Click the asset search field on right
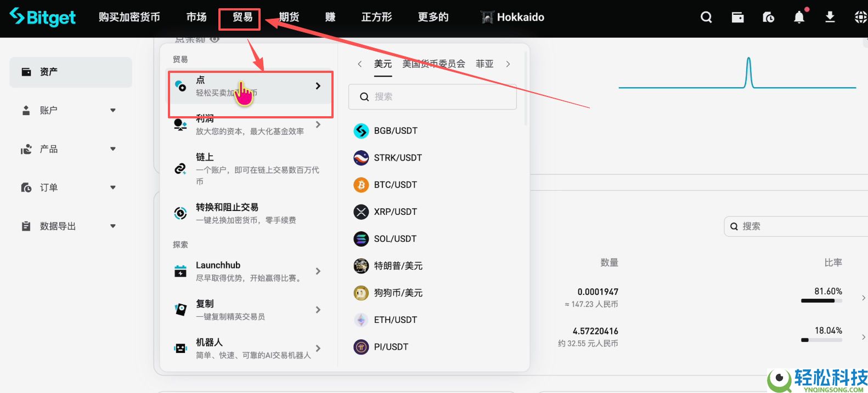 click(x=797, y=226)
